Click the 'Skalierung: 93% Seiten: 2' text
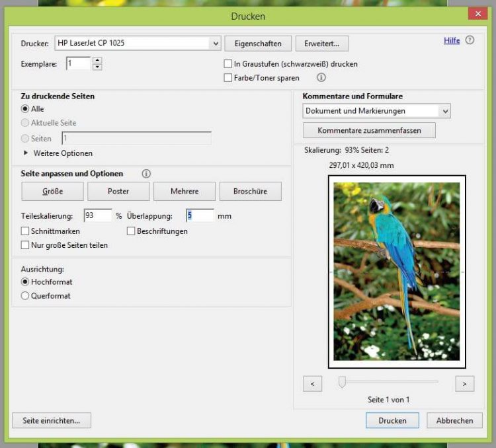496x448 pixels. pyautogui.click(x=347, y=150)
